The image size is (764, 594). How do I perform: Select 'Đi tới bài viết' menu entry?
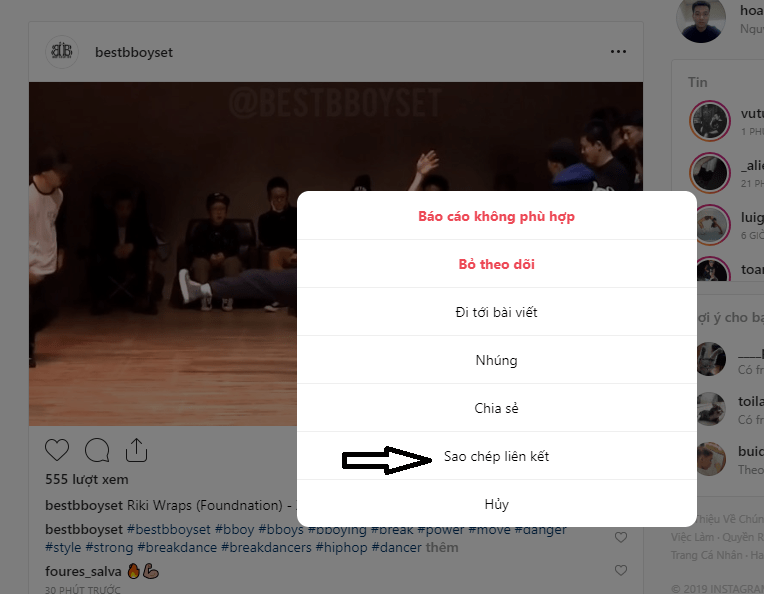click(497, 312)
